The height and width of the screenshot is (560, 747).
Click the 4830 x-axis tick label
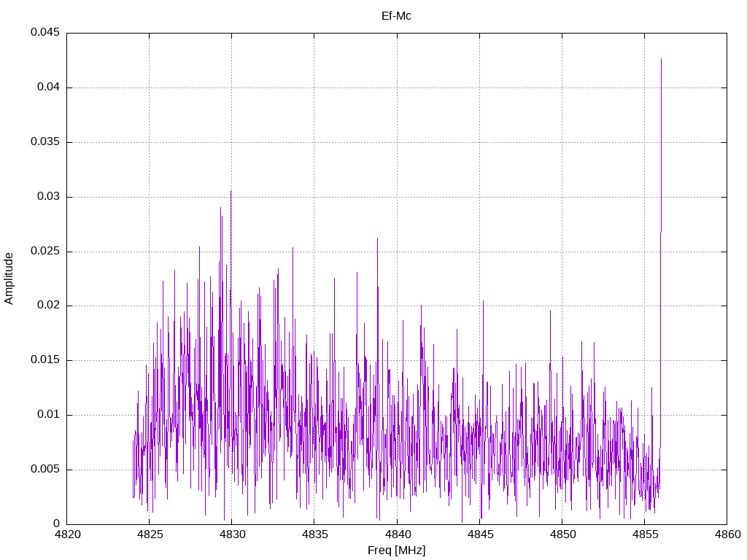click(233, 534)
